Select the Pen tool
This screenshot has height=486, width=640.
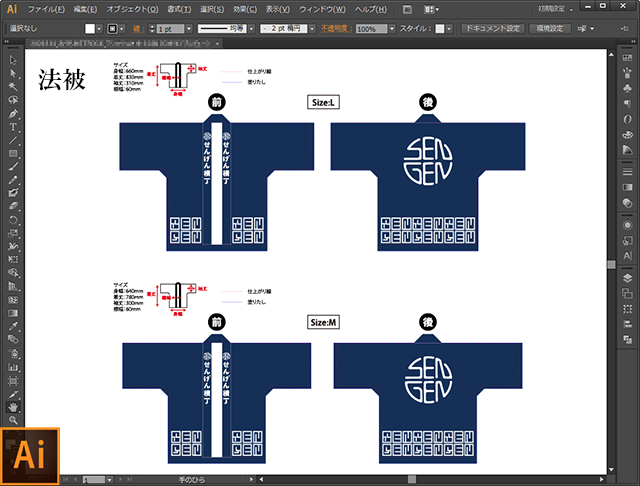pos(13,113)
